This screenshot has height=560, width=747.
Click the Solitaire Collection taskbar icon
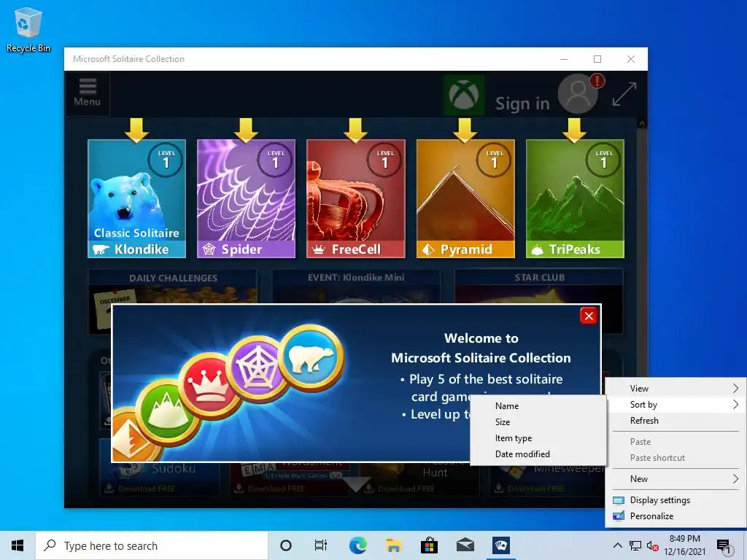tap(501, 545)
